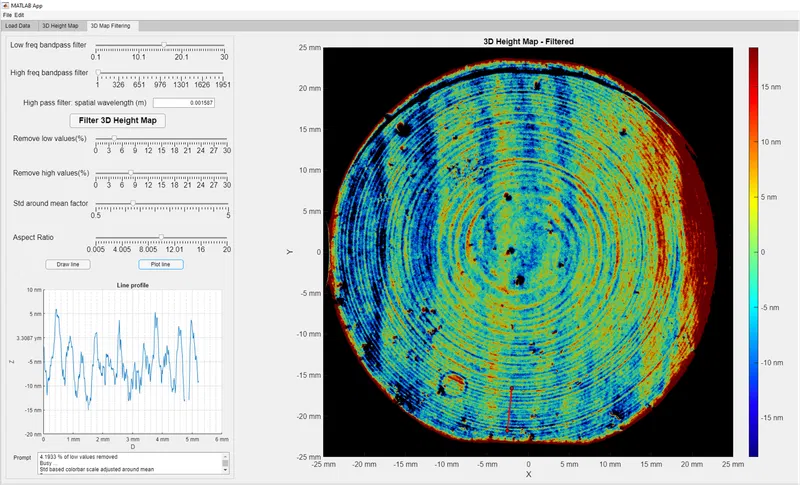Click the Remove high values slider handle
The height and width of the screenshot is (485, 800).
coord(131,173)
